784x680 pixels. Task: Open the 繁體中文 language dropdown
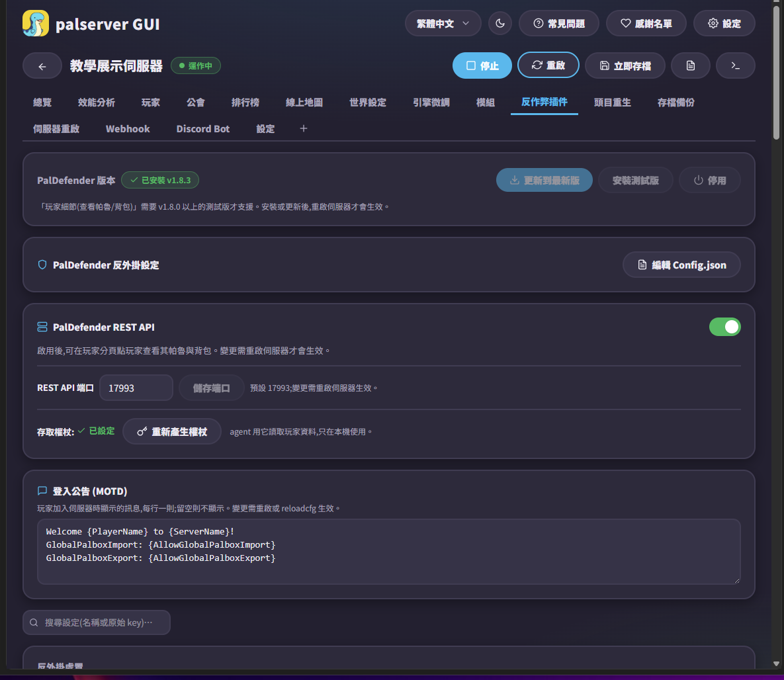point(443,24)
